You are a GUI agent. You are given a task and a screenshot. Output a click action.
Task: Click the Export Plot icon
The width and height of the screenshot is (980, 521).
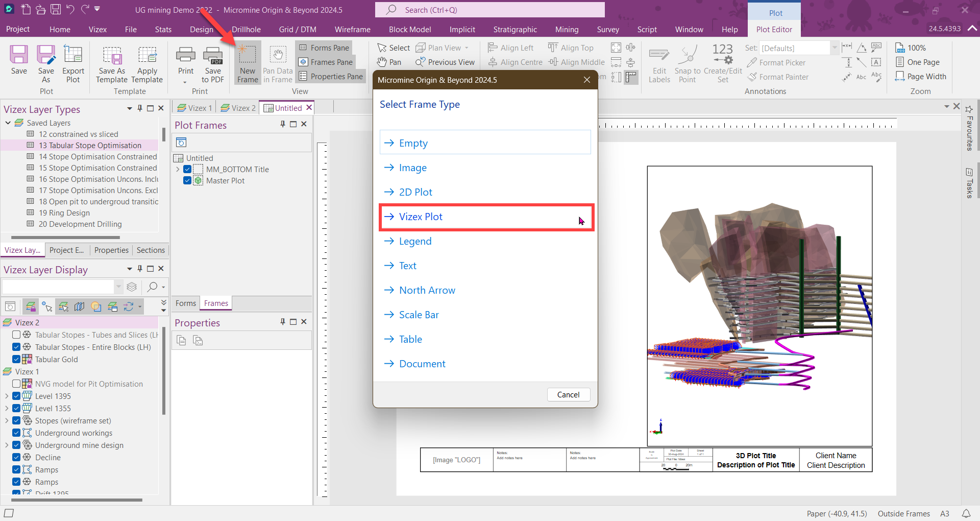coord(73,62)
